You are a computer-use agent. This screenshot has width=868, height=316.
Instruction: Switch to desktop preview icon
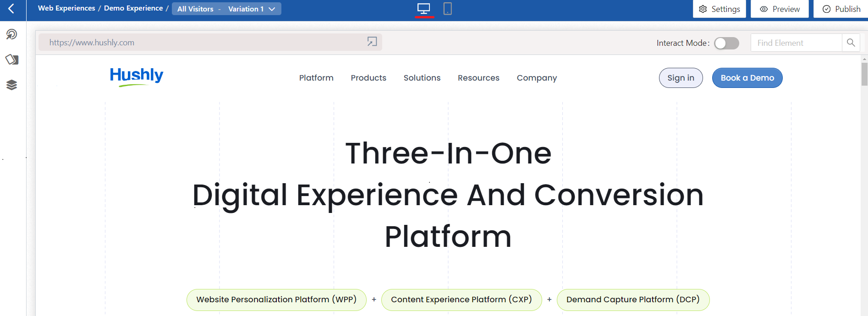424,9
